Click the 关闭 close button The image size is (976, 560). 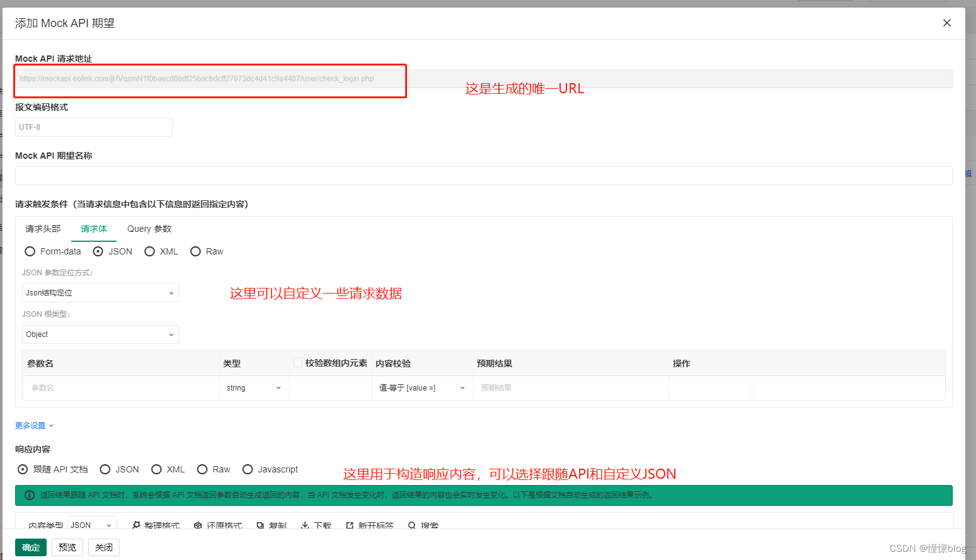(x=104, y=547)
